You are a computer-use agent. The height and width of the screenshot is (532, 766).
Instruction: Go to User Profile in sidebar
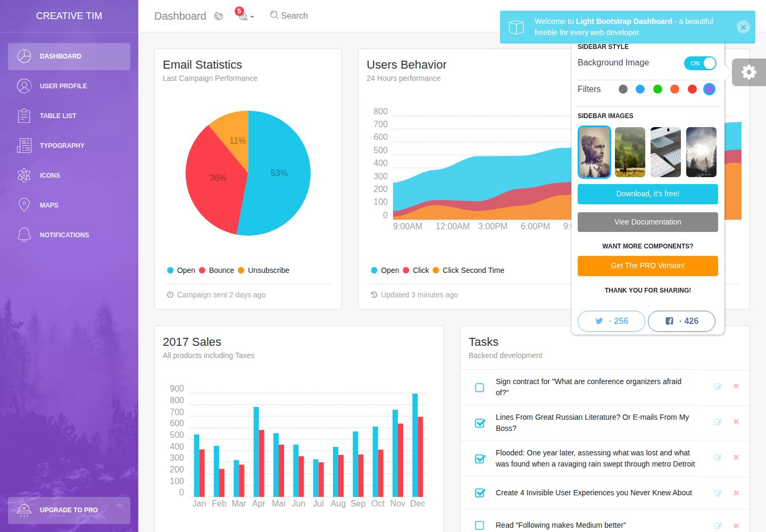(69, 86)
